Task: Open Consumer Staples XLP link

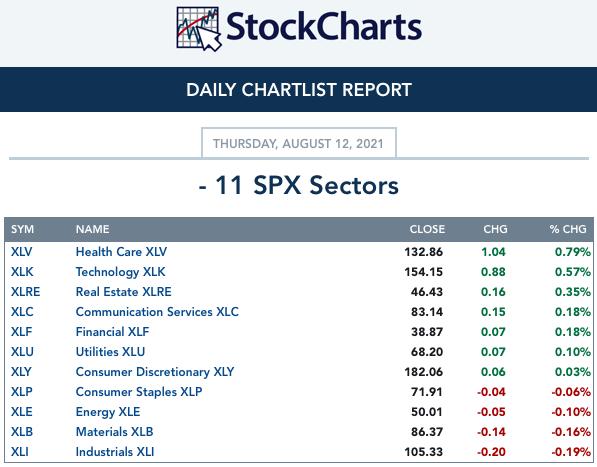Action: pos(139,392)
